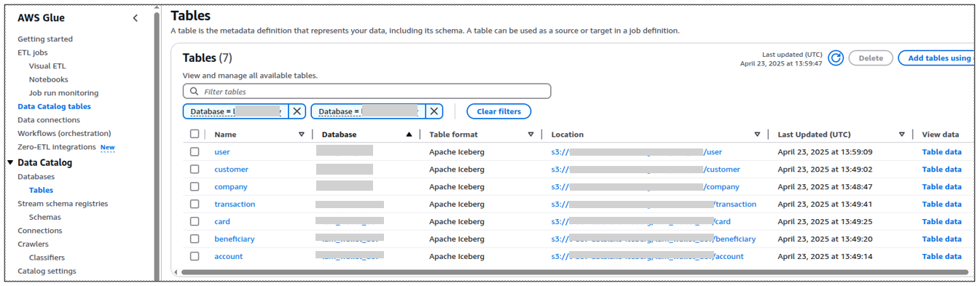
Task: Sort by Last Updated column arrow
Action: click(x=902, y=135)
